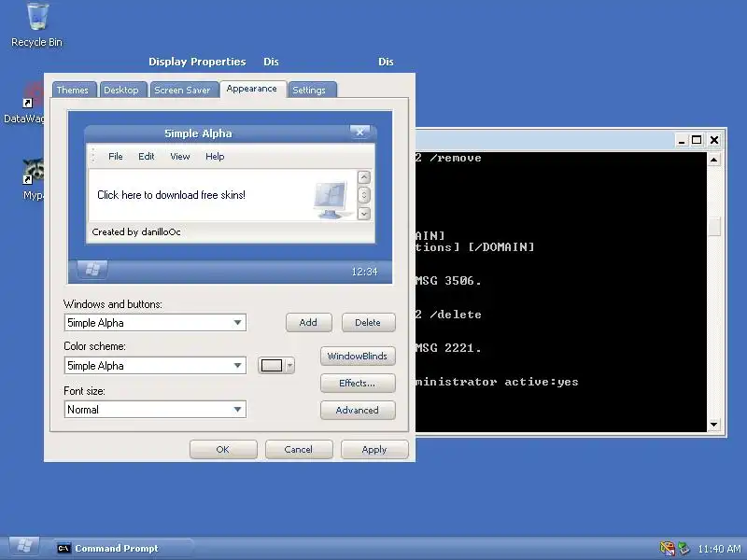The width and height of the screenshot is (747, 560).
Task: Click the Cancel button
Action: [298, 449]
